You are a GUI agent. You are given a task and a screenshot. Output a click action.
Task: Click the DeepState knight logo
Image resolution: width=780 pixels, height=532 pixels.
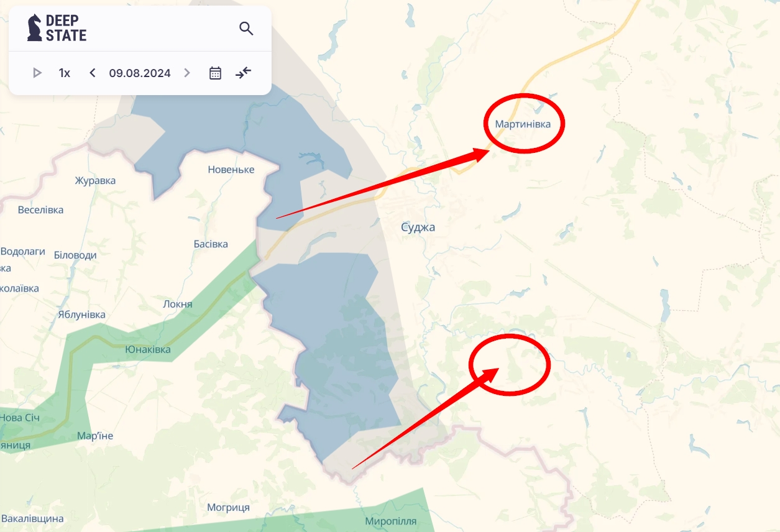tap(35, 28)
